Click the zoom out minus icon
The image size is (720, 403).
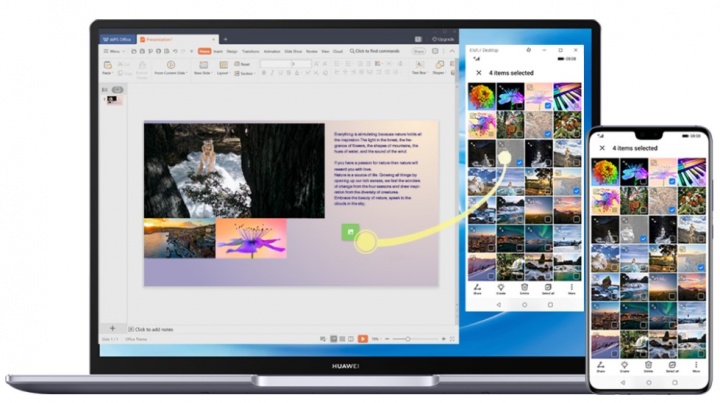(387, 339)
